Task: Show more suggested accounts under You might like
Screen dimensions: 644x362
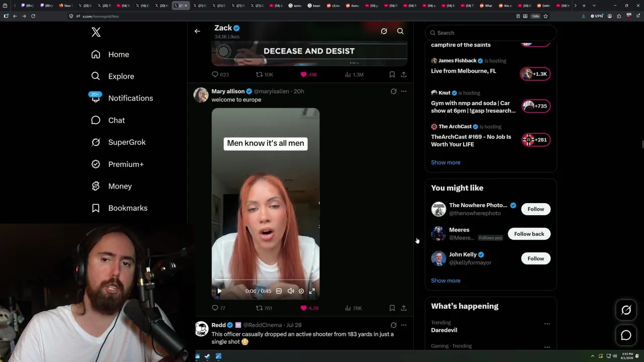Action: (446, 281)
